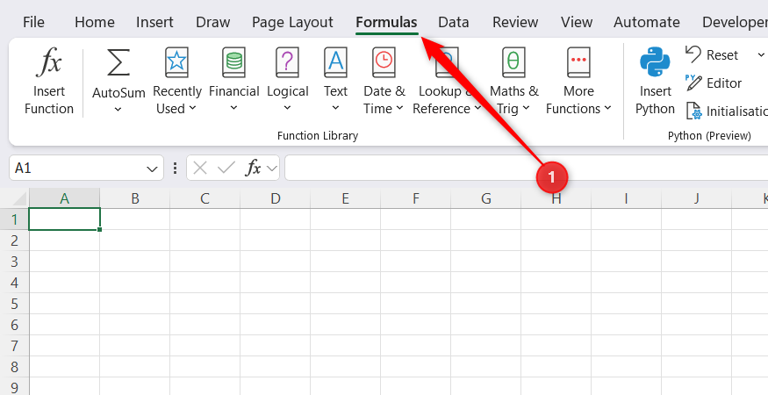This screenshot has height=395, width=768.
Task: Select column C header
Action: coord(205,198)
